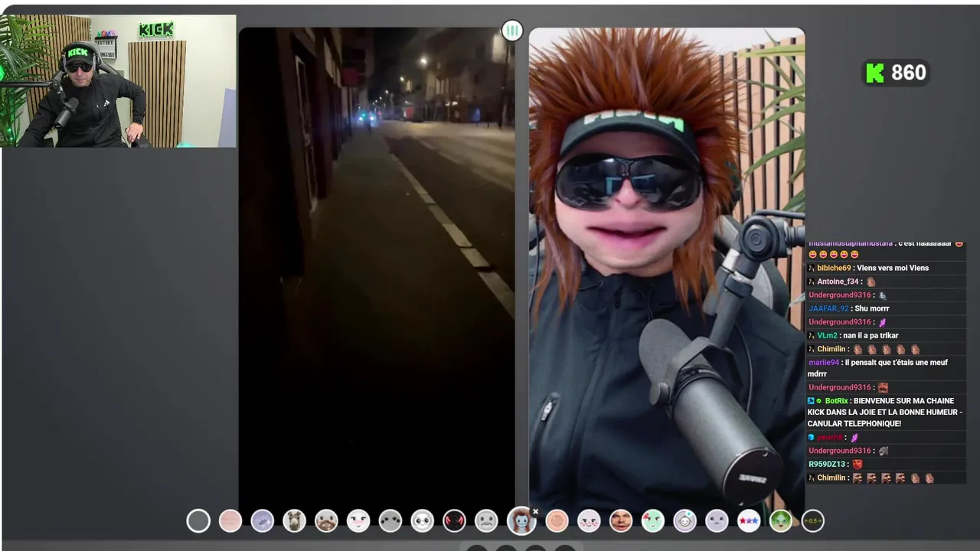Select the plain peach face filter
Image resolution: width=980 pixels, height=551 pixels.
click(557, 521)
